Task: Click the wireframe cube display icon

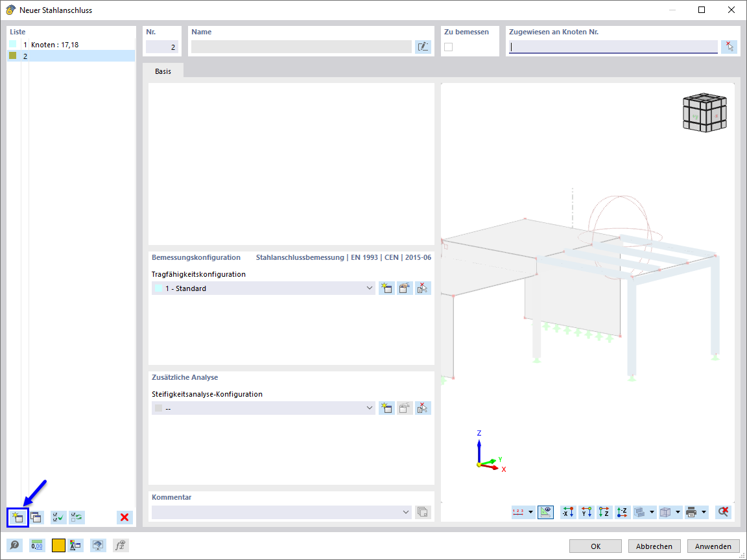Action: (665, 512)
